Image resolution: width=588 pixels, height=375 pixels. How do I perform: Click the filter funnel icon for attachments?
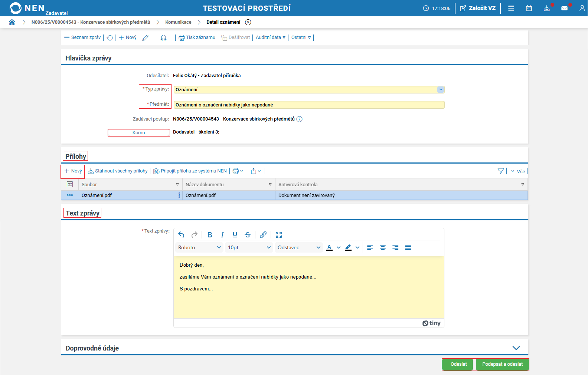coord(500,171)
